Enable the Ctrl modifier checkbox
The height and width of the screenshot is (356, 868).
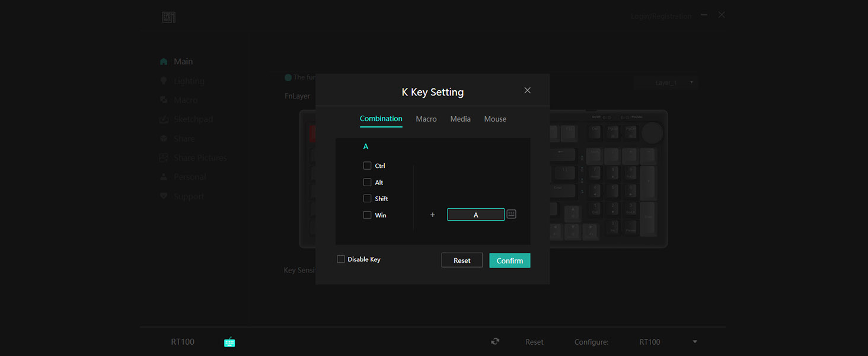[367, 166]
